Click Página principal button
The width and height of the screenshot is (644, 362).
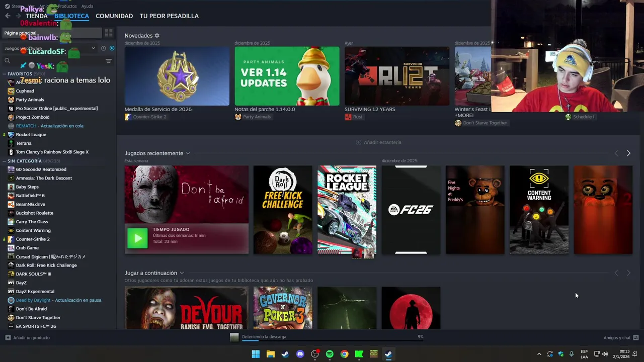[52, 33]
